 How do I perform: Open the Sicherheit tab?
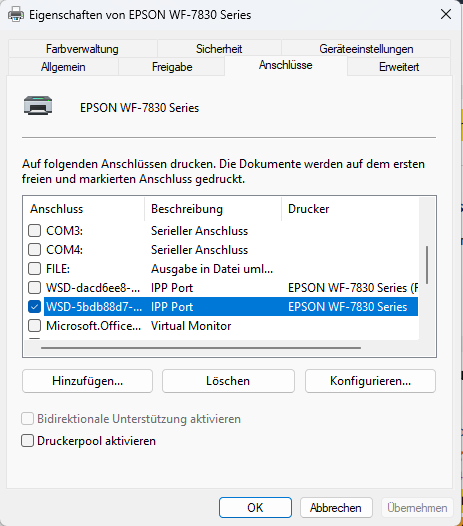(x=219, y=49)
